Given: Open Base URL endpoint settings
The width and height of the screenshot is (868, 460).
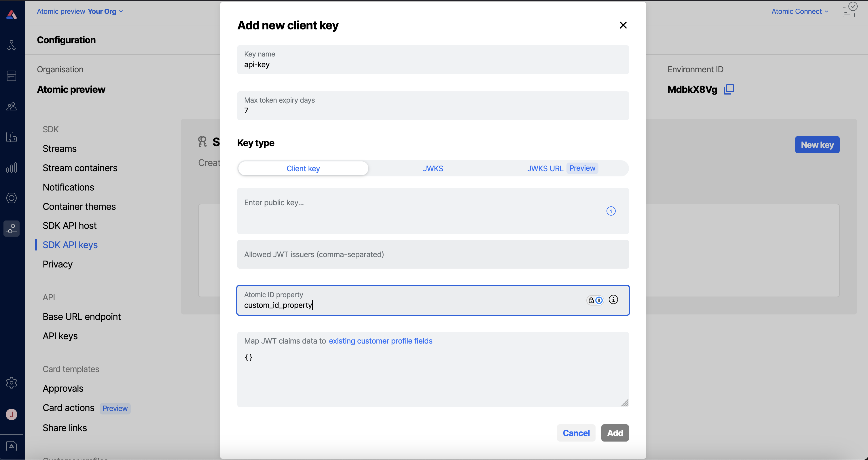Looking at the screenshot, I should pyautogui.click(x=82, y=317).
